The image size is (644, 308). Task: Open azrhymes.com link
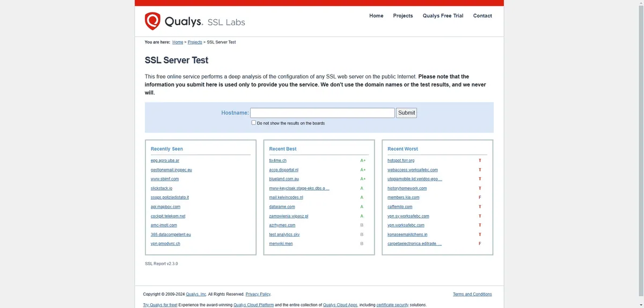click(282, 225)
